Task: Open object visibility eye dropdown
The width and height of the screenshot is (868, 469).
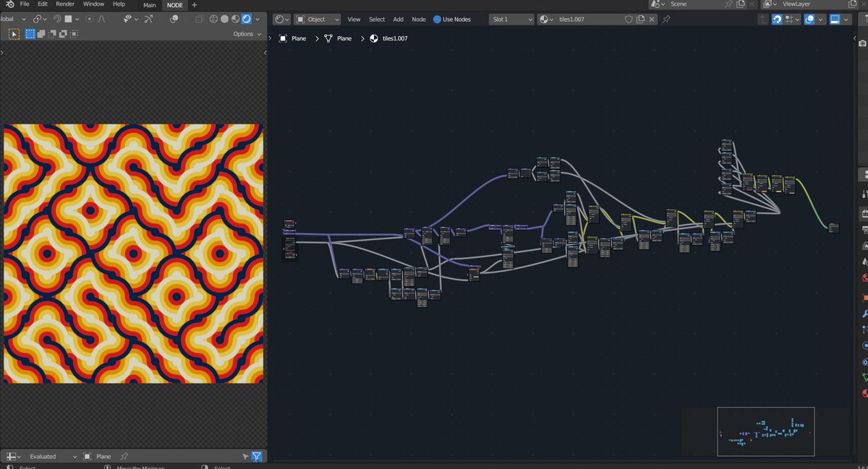Action: point(130,19)
